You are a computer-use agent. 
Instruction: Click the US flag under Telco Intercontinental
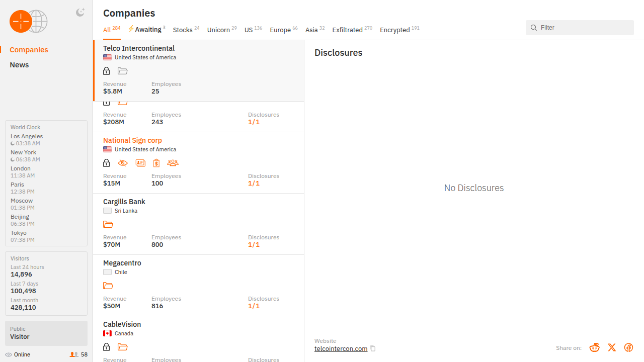[x=107, y=57]
